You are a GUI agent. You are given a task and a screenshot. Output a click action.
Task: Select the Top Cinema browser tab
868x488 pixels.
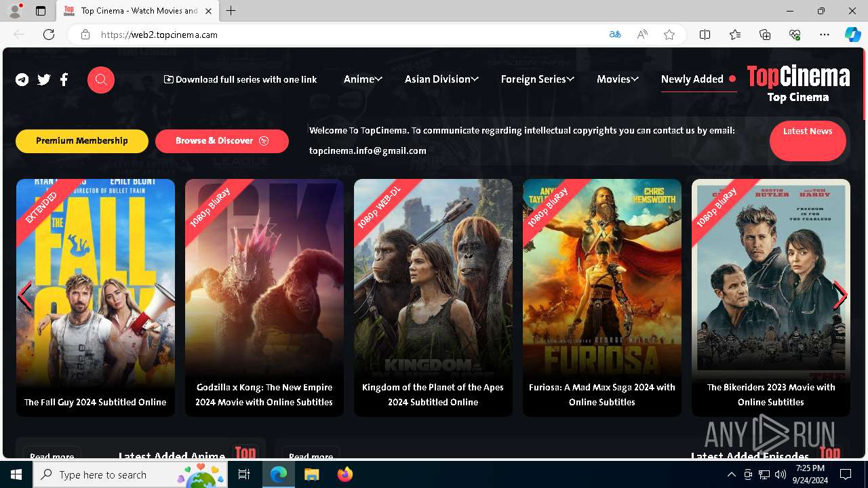138,11
